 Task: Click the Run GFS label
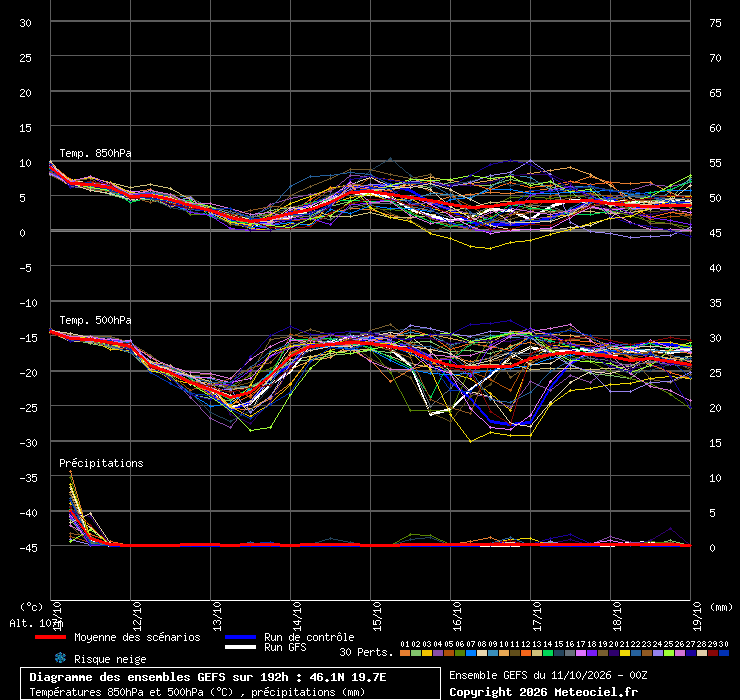[285, 647]
